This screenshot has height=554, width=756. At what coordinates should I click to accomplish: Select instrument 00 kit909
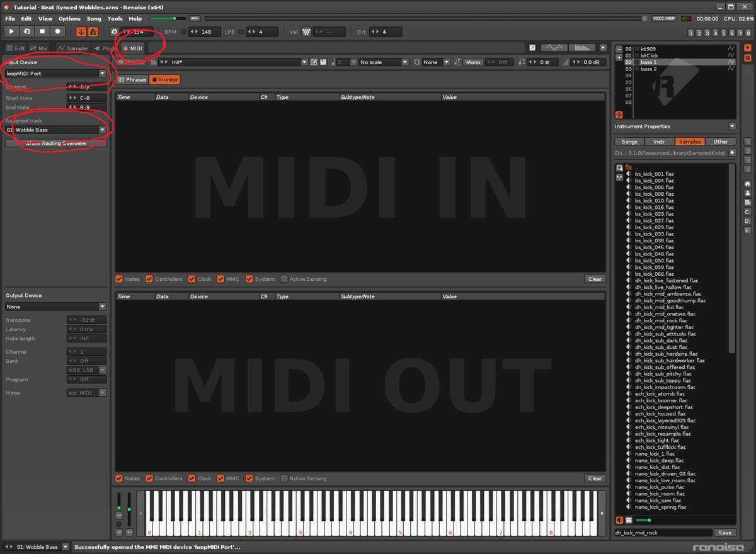(x=680, y=48)
